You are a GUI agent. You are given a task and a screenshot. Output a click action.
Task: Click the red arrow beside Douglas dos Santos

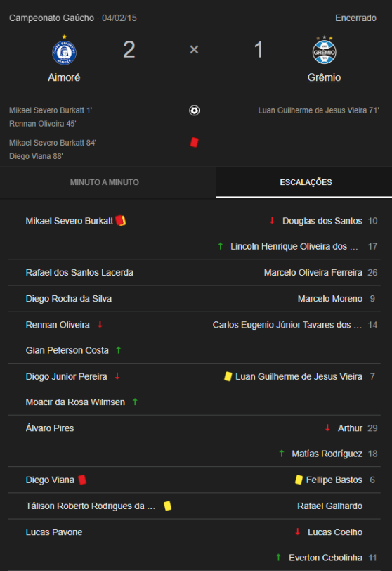272,220
